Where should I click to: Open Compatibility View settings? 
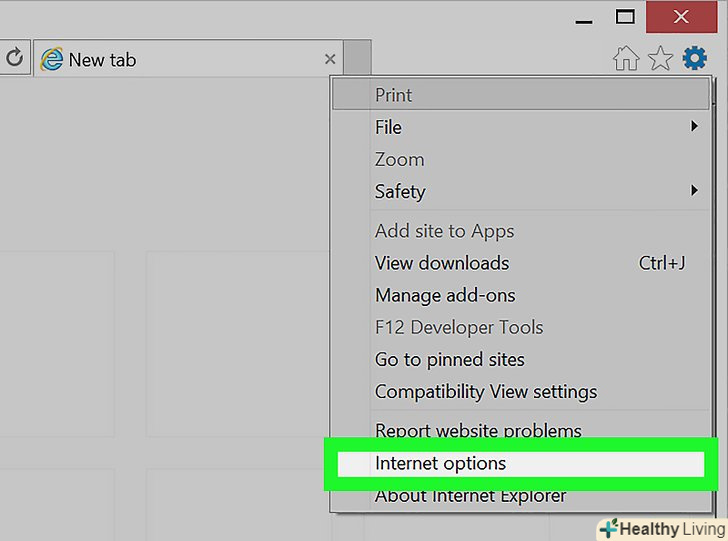520,392
